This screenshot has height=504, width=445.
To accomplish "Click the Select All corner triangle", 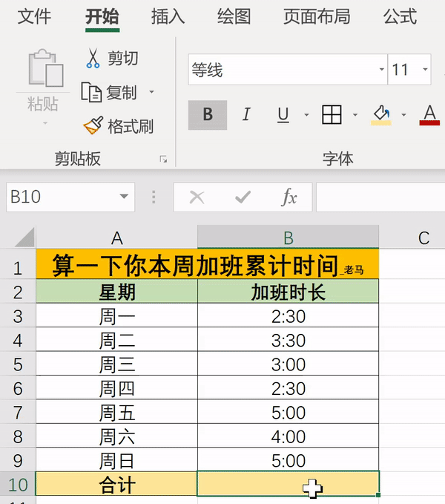I will (x=24, y=238).
